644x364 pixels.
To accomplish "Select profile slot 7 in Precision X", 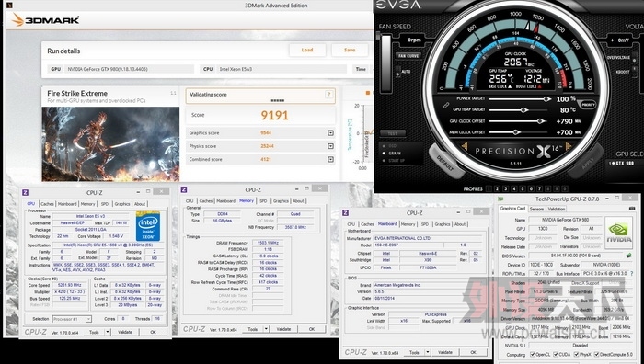I will pos(540,188).
